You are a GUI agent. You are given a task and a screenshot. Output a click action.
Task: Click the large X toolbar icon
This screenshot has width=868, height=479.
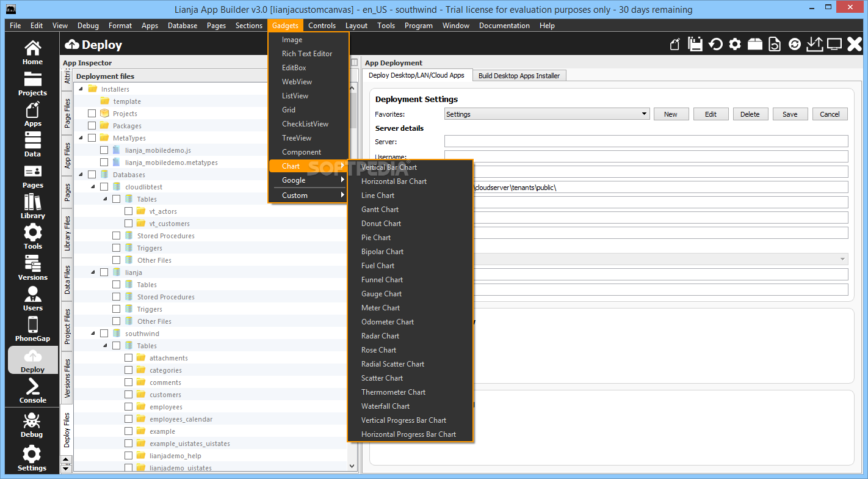pos(854,44)
